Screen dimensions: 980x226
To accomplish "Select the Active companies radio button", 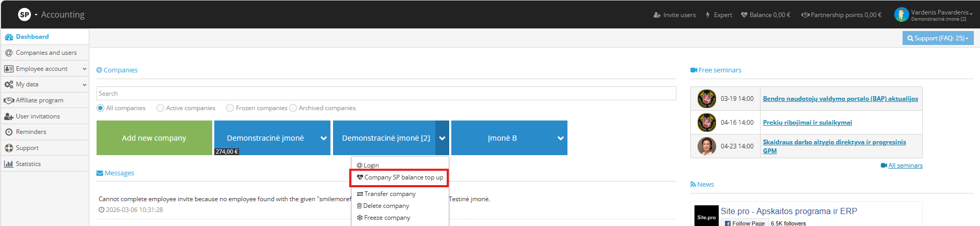I will [161, 108].
